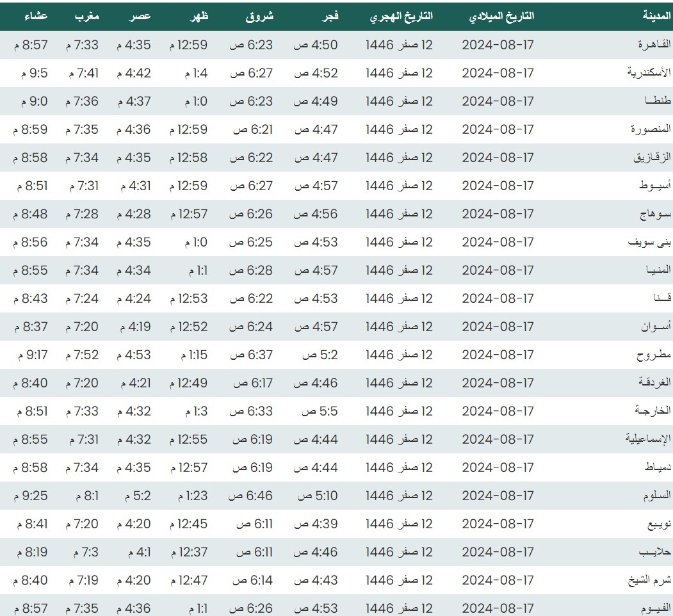Select the التاريخ الميلادي column header
Viewport: 673px width, 616px height.
[x=502, y=16]
